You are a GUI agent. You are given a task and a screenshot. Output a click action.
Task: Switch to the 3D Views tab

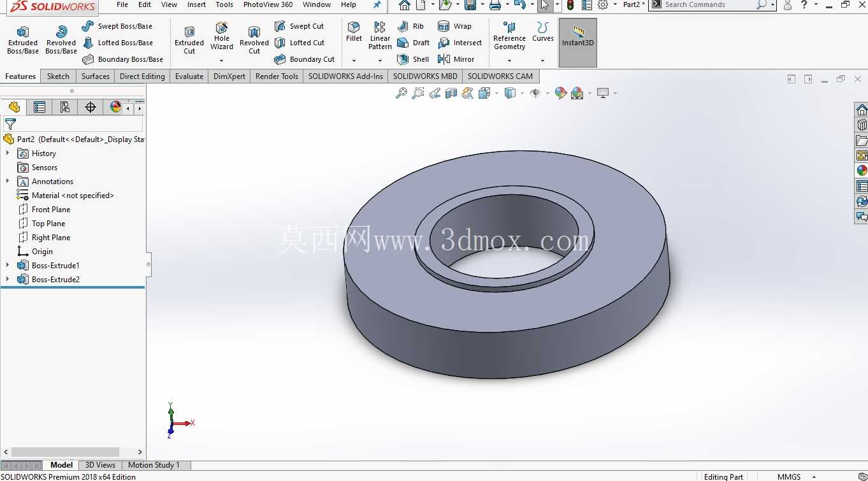tap(100, 465)
